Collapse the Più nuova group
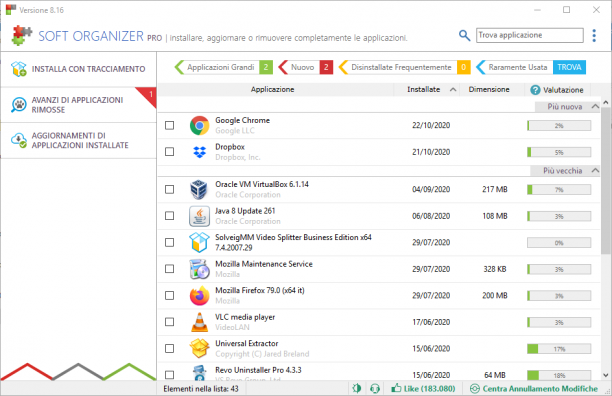Image resolution: width=612 pixels, height=396 pixels. point(595,106)
